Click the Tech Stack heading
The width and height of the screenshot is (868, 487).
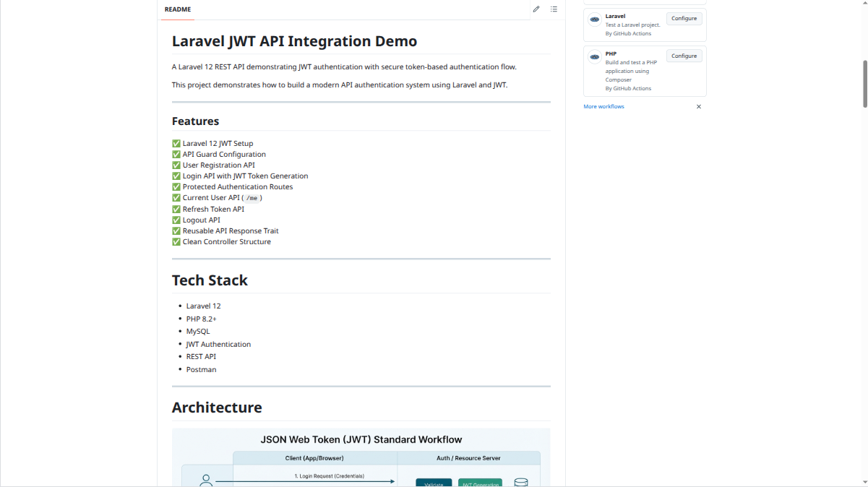(210, 280)
